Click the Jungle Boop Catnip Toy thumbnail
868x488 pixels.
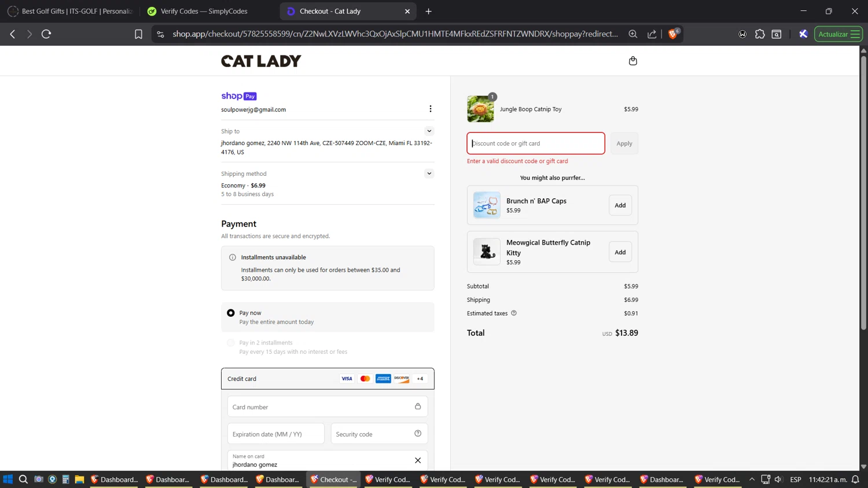click(x=480, y=109)
